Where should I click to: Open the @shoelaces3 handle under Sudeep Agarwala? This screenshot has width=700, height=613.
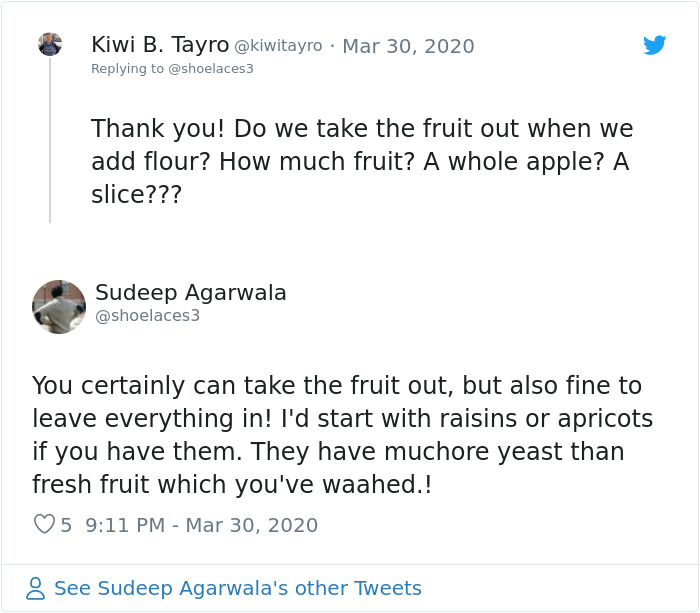[148, 316]
